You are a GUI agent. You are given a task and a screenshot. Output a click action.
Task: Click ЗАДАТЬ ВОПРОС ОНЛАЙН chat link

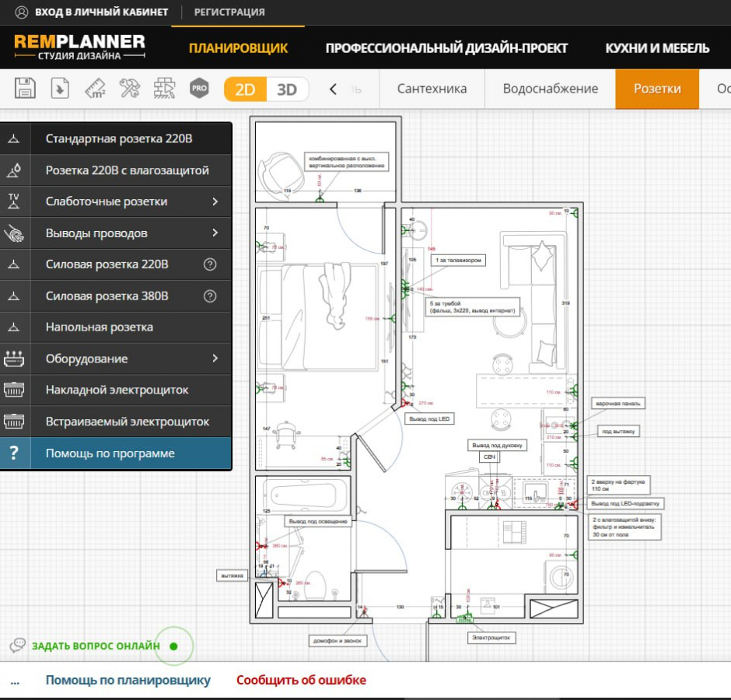click(96, 646)
